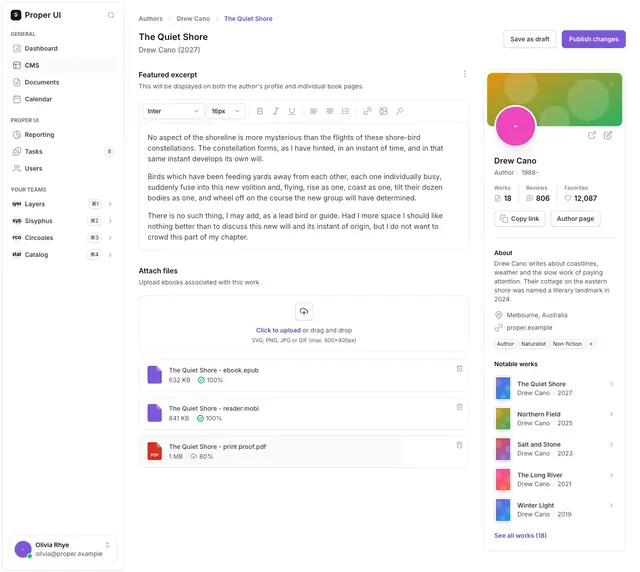This screenshot has height=572, width=640.
Task: Select CMS in the sidebar
Action: [63, 65]
